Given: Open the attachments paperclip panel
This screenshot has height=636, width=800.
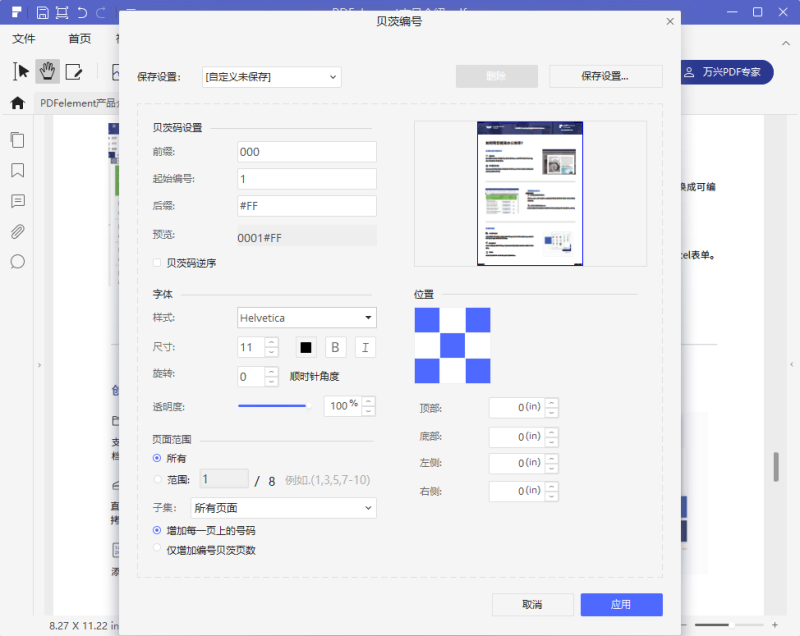Looking at the screenshot, I should point(16,231).
